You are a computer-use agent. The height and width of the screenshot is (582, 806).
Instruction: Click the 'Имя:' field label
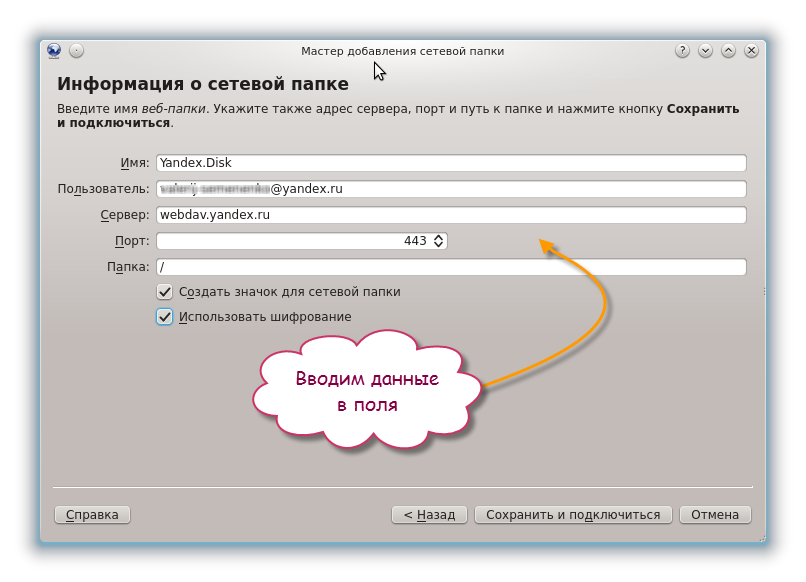point(135,163)
